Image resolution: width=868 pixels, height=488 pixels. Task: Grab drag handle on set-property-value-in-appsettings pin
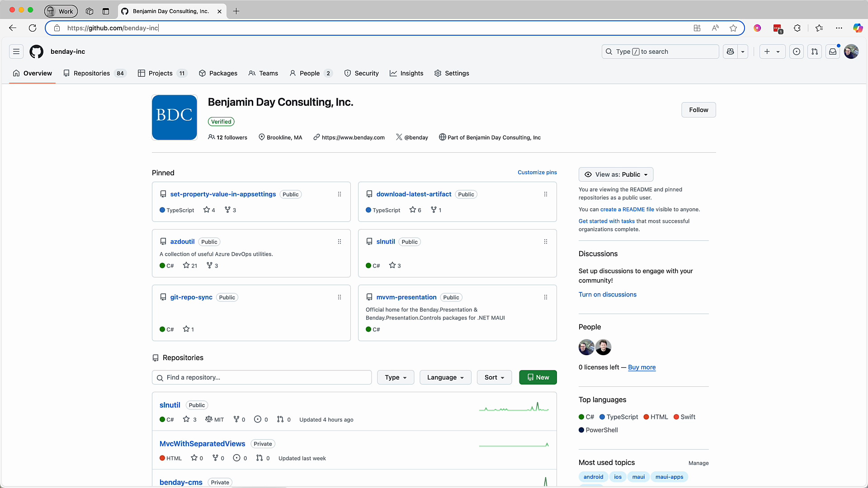coord(340,194)
